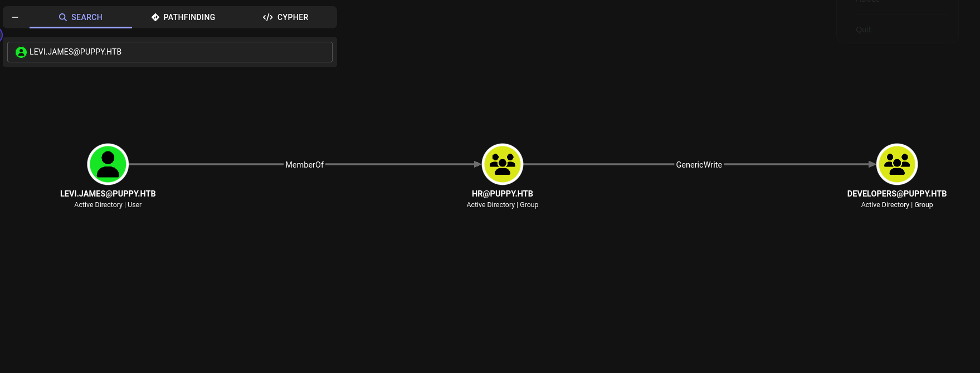Click the LEVI.JAMES user node icon

point(108,164)
